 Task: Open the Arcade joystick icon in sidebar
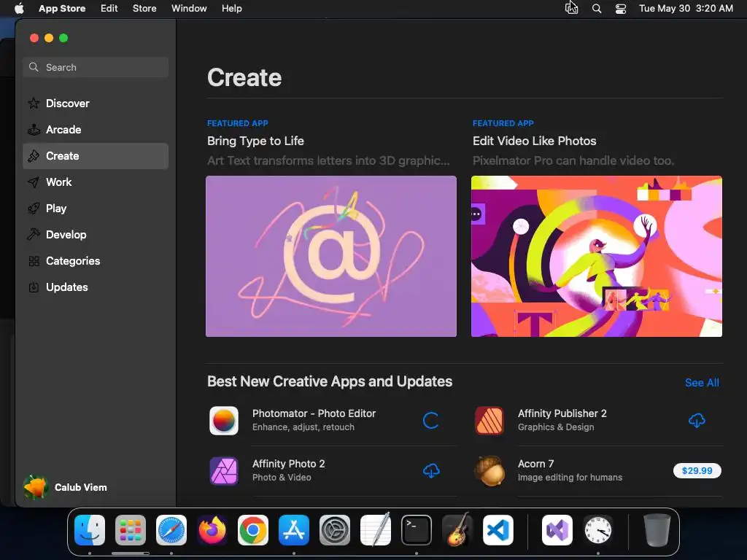[x=34, y=130]
